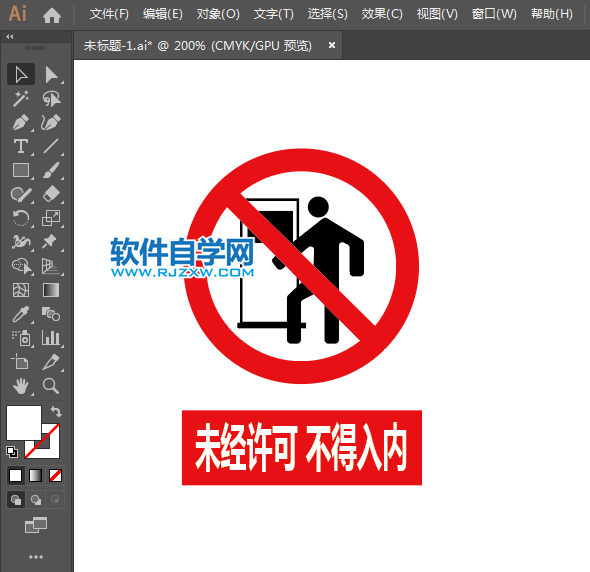Select the Selection tool (black arrow)
This screenshot has height=572, width=590.
(x=21, y=74)
